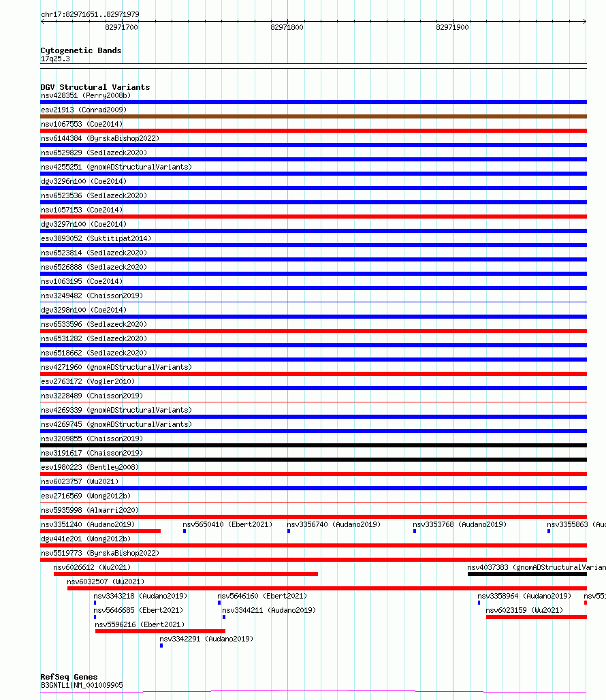606x700 pixels.
Task: Click the 17q25.3 cytogenetic band label
Action: pyautogui.click(x=55, y=59)
